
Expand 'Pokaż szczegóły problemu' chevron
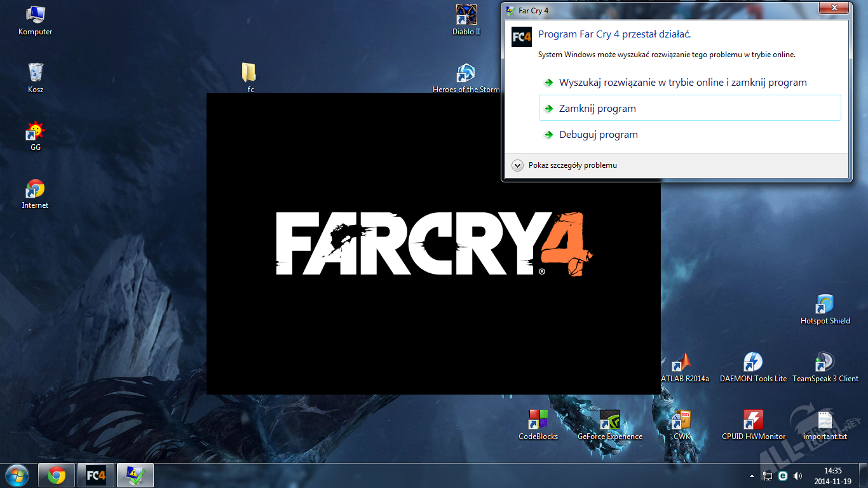pos(517,165)
